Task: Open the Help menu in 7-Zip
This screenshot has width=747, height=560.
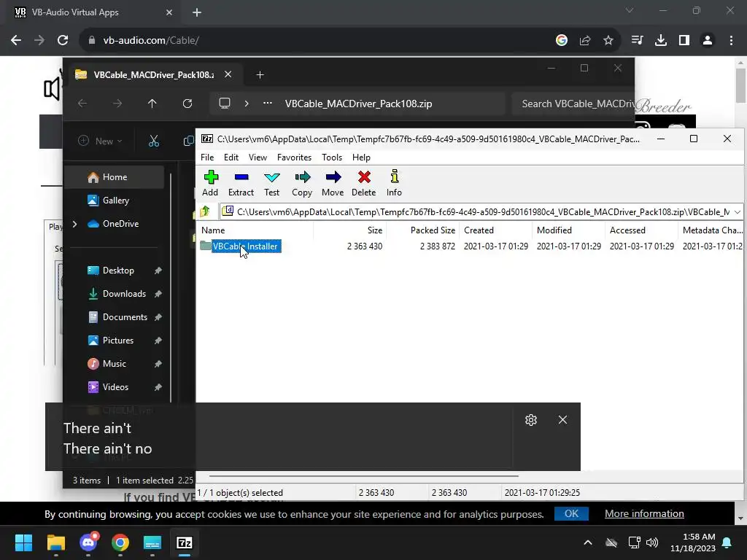Action: (x=361, y=157)
